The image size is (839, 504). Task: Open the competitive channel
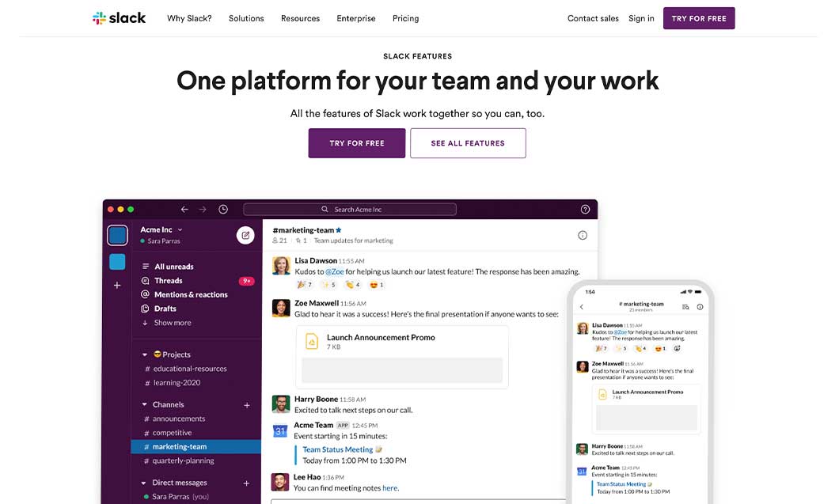click(172, 432)
